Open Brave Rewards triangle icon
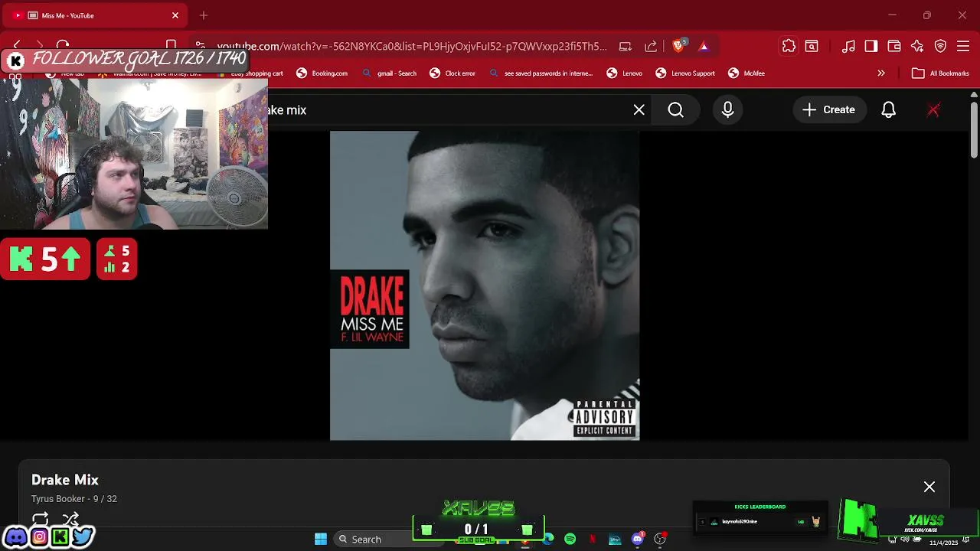Viewport: 980px width, 551px height. (704, 46)
